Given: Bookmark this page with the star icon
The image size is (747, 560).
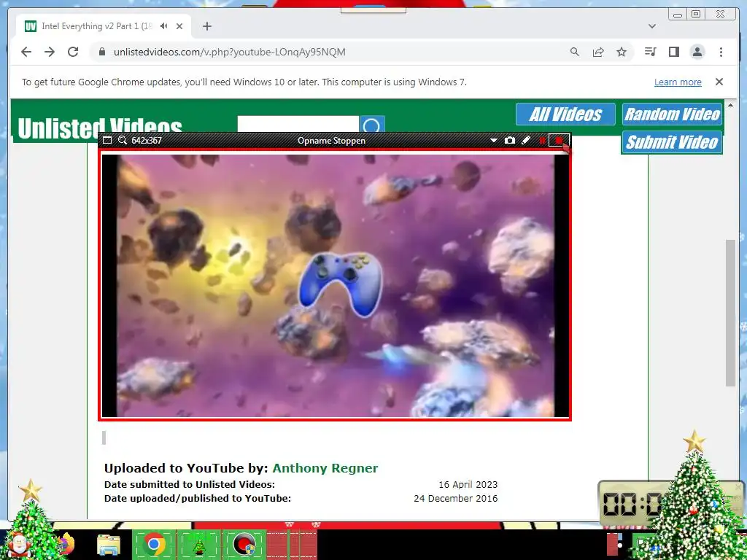Looking at the screenshot, I should [x=622, y=52].
